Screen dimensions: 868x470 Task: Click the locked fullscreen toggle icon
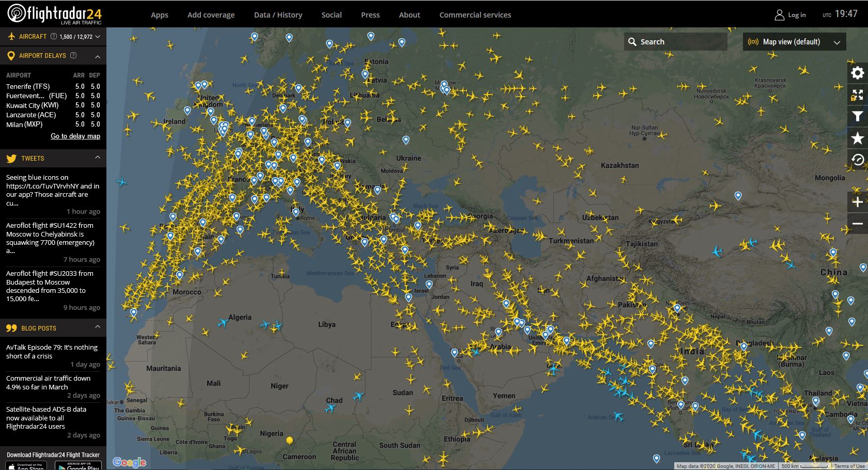[857, 95]
